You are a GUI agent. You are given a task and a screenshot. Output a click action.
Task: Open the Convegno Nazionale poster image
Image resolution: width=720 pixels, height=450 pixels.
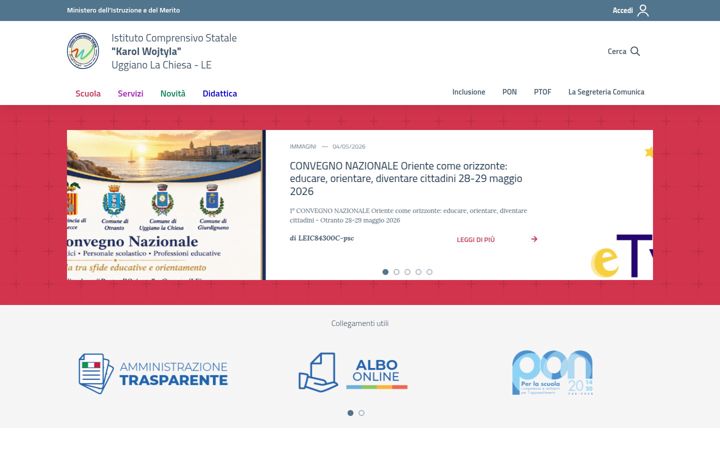coord(166,205)
